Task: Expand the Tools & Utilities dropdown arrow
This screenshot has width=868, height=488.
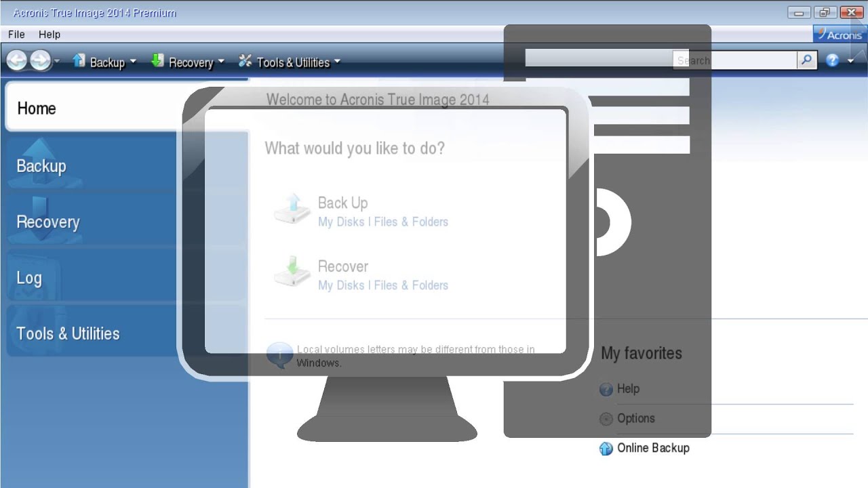Action: (x=337, y=62)
